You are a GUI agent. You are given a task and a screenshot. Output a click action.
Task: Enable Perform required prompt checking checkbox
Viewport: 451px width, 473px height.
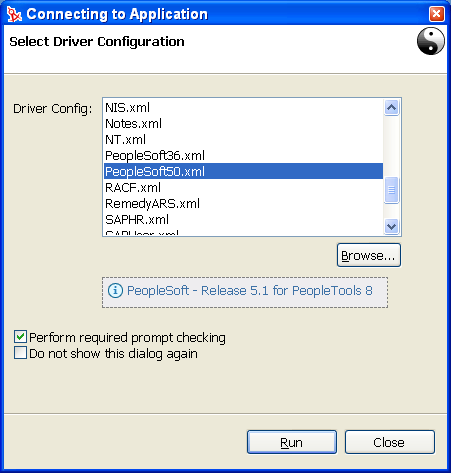20,337
